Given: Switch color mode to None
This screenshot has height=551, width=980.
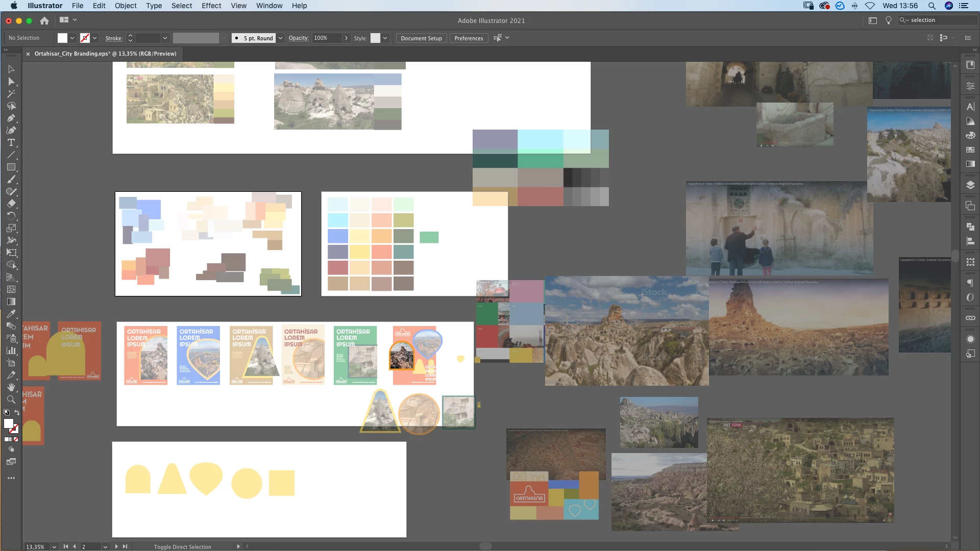Looking at the screenshot, I should [16, 439].
